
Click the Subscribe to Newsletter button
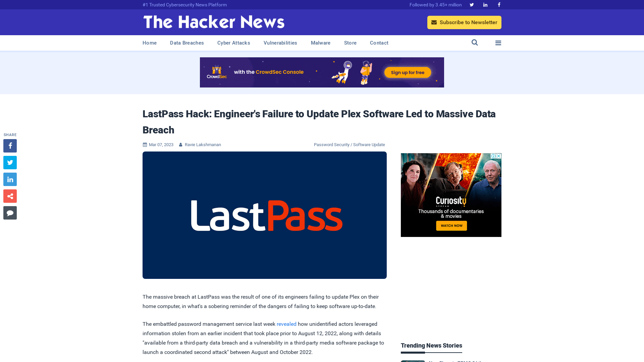(x=464, y=22)
